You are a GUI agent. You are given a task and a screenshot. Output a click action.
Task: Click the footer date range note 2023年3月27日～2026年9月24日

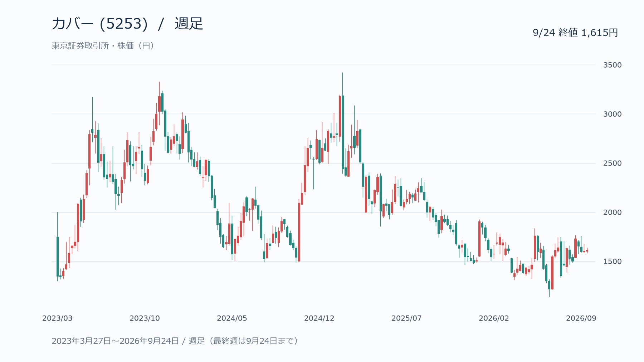[115, 341]
